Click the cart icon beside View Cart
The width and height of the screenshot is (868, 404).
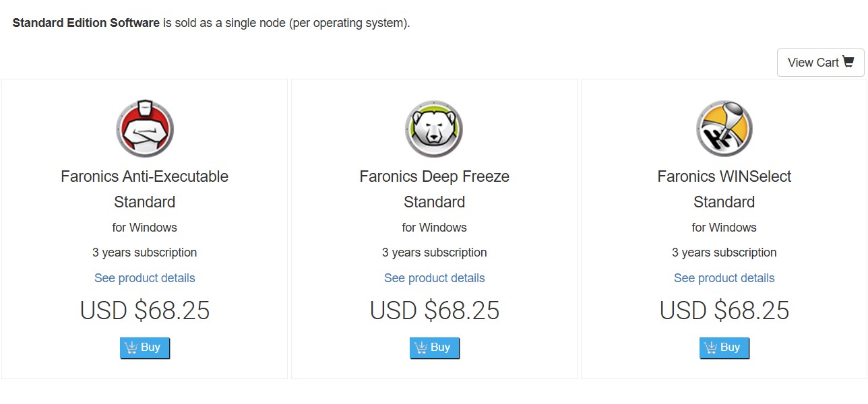tap(848, 62)
